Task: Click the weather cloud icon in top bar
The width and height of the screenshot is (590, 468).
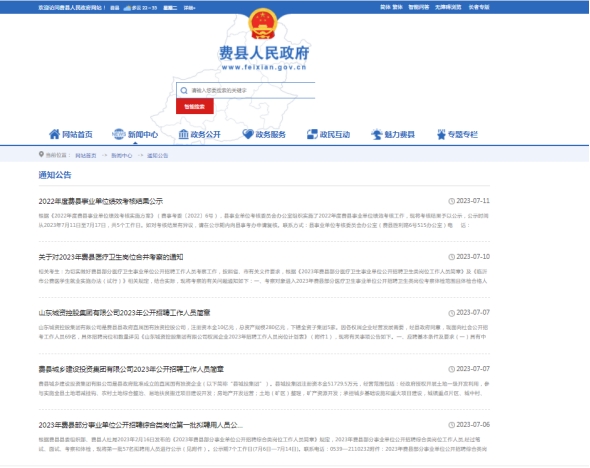Action: (x=127, y=8)
